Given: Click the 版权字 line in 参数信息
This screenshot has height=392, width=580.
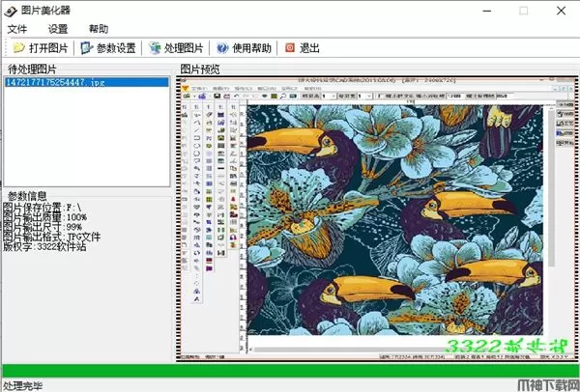Looking at the screenshot, I should pos(45,245).
